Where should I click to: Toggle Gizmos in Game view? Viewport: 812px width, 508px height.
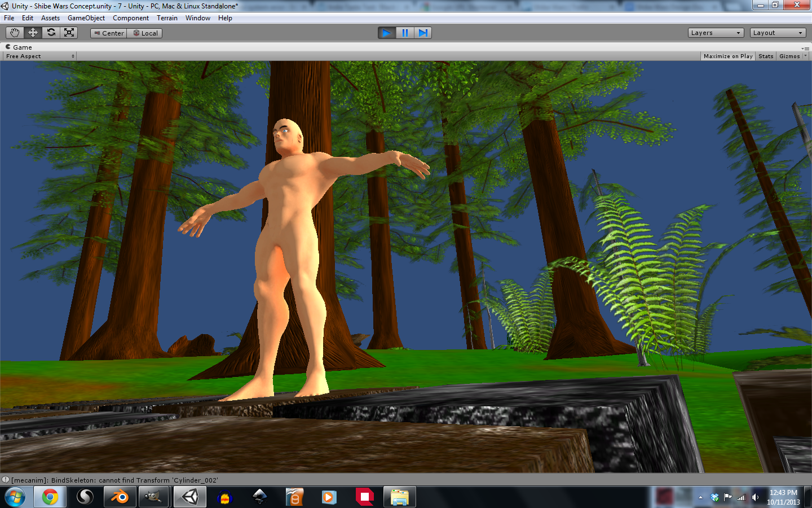point(789,56)
